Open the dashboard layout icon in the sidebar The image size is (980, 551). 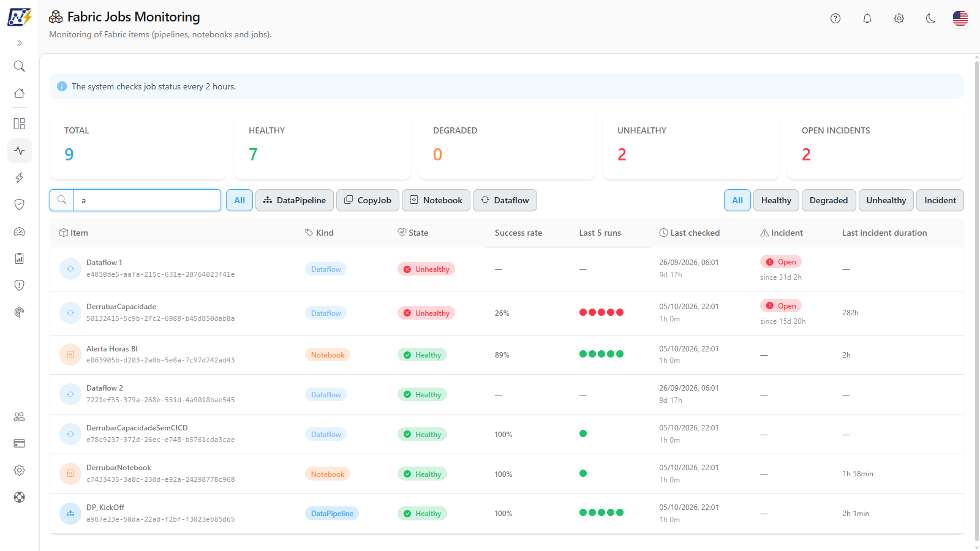coord(20,124)
